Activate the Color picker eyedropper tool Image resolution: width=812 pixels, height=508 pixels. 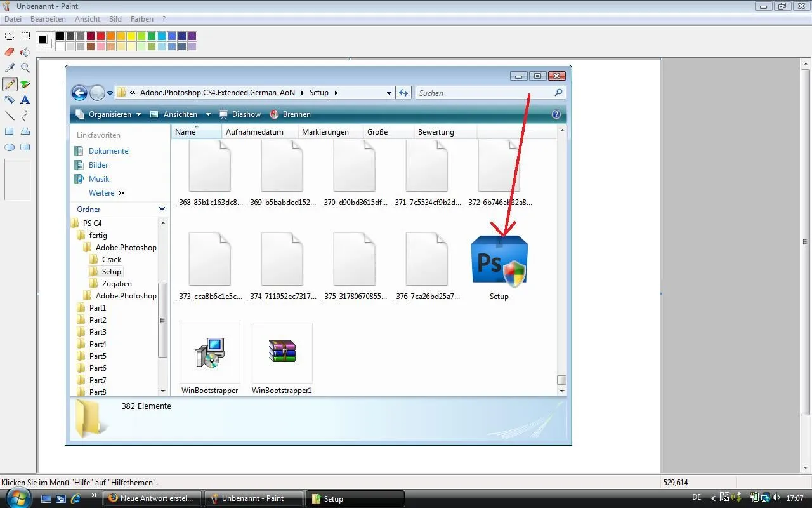click(x=10, y=68)
